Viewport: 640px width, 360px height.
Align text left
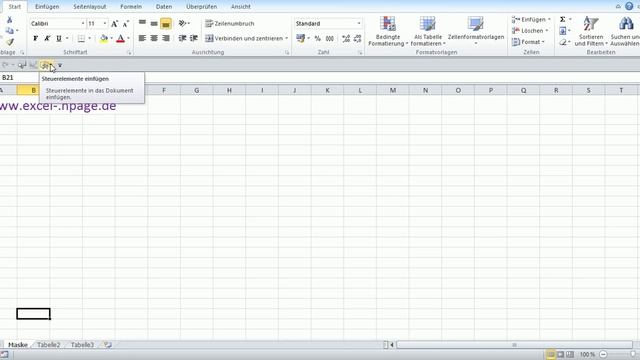tap(142, 38)
